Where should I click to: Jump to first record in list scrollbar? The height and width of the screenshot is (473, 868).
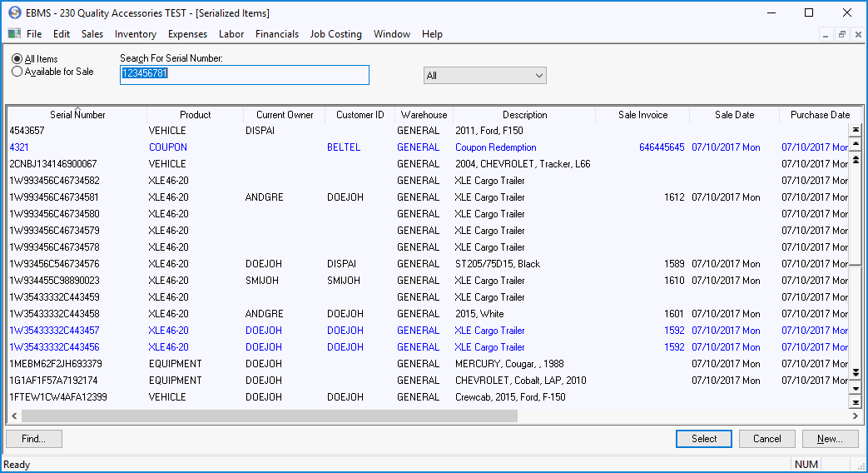(x=856, y=130)
